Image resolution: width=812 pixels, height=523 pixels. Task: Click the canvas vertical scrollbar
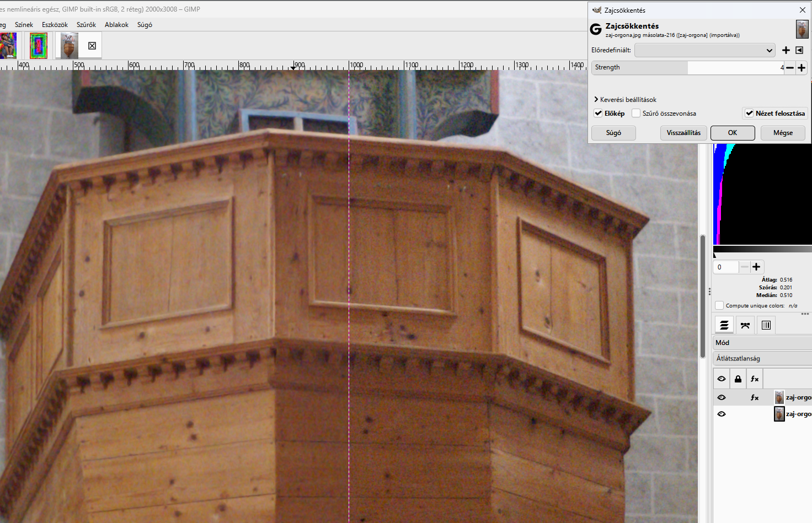tap(703, 296)
